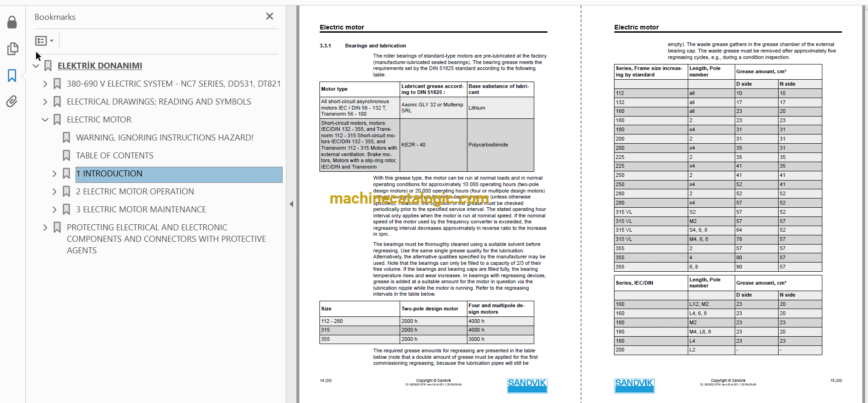The image size is (868, 403).
Task: Click bookmark icon beside PROTECTING ELECTRICAL
Action: coord(57,228)
